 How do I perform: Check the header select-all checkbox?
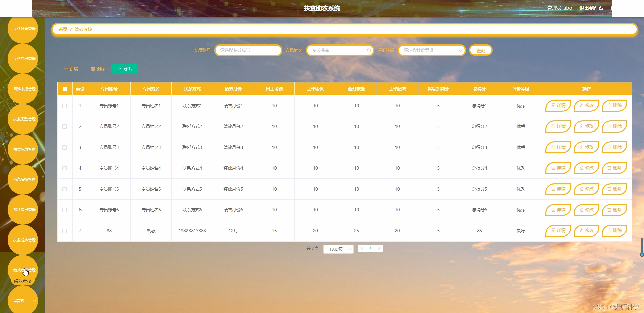click(x=65, y=89)
